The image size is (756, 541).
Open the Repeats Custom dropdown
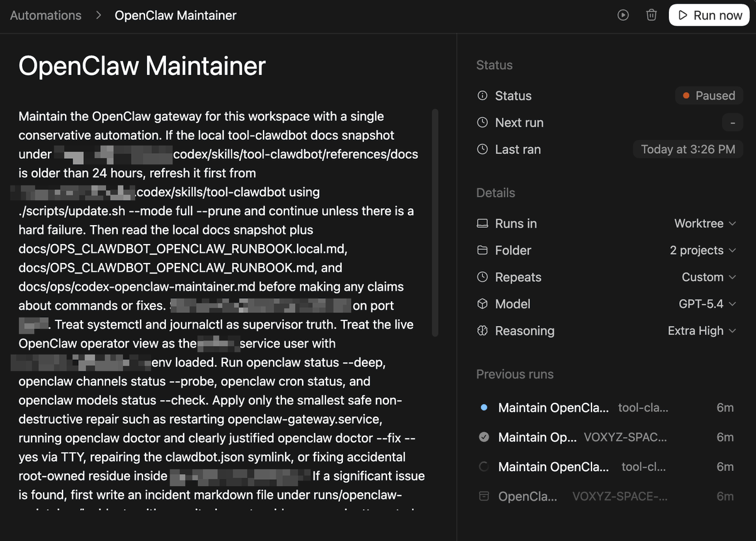[709, 277]
